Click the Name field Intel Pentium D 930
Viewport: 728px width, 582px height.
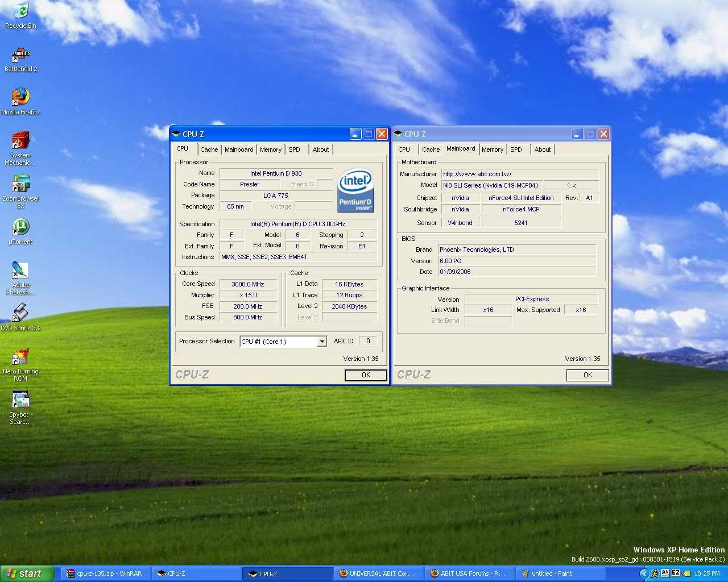click(276, 173)
